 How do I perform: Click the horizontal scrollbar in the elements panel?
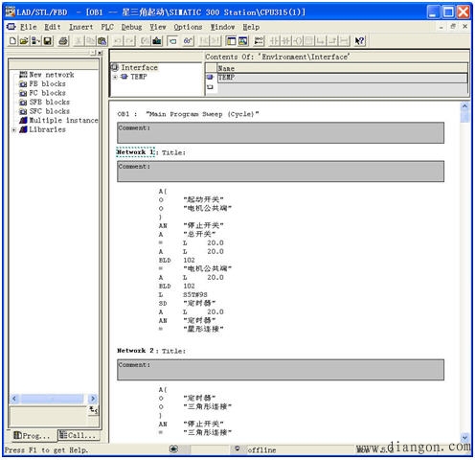54,399
